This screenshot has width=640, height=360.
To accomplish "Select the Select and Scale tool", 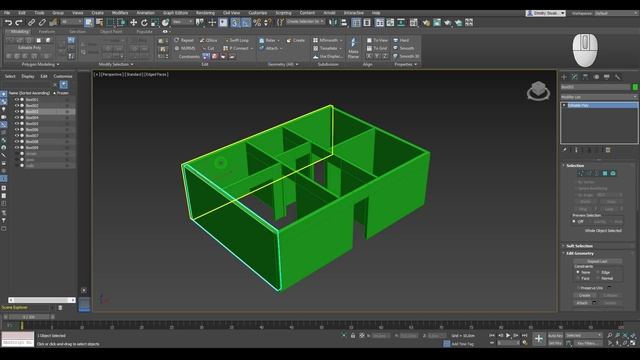I will click(x=155, y=23).
